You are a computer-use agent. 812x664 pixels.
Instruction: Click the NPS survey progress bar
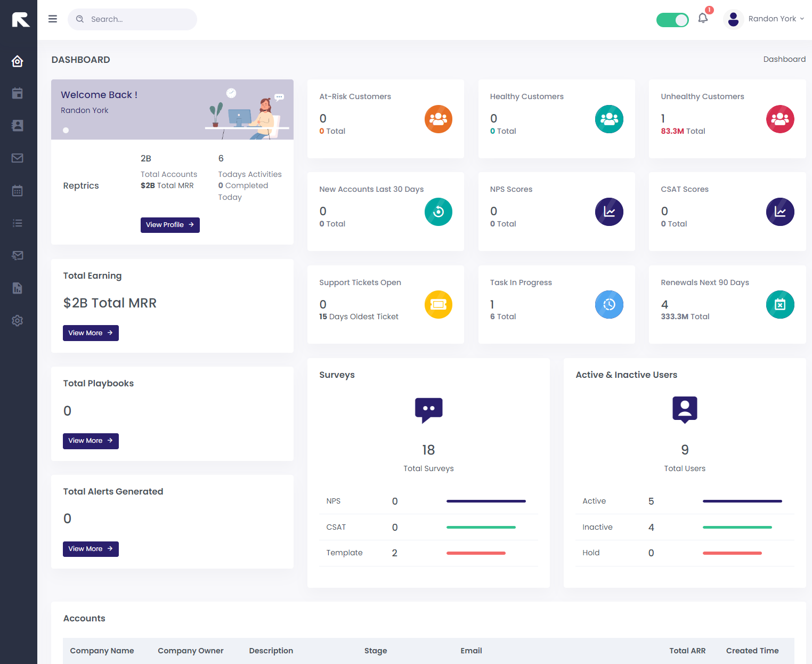tap(486, 501)
